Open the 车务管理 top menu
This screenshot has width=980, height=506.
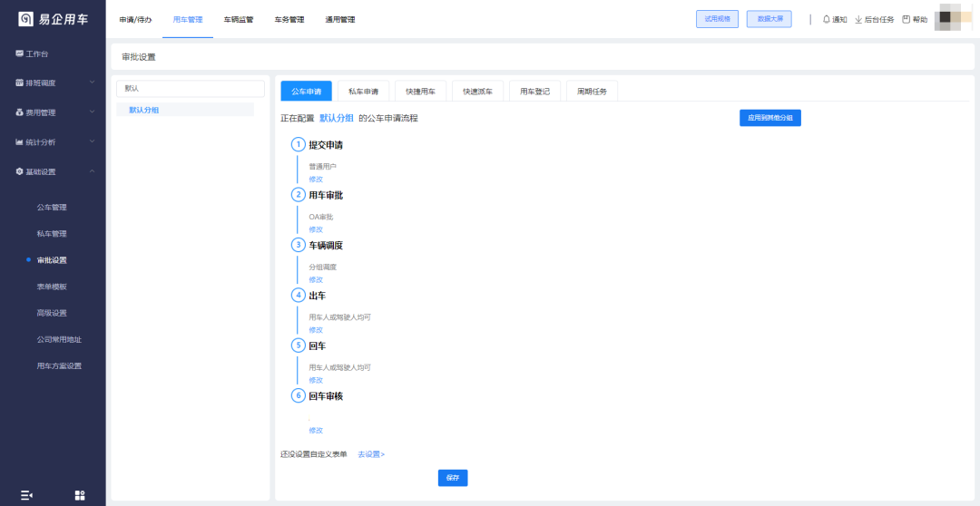click(x=289, y=19)
